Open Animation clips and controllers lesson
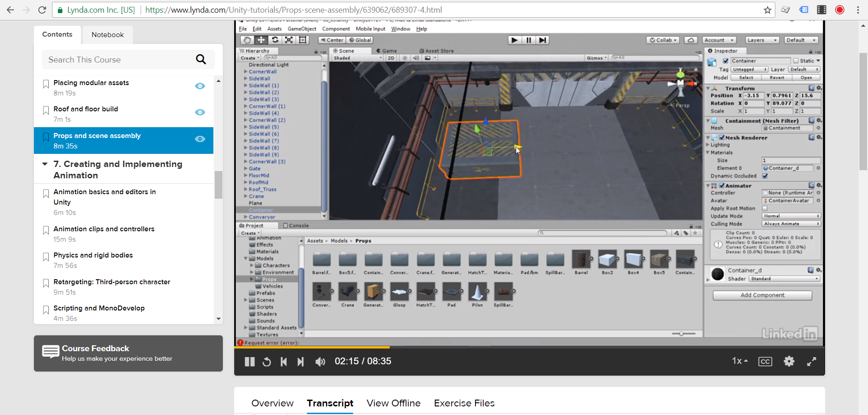This screenshot has height=415, width=868. coord(104,229)
